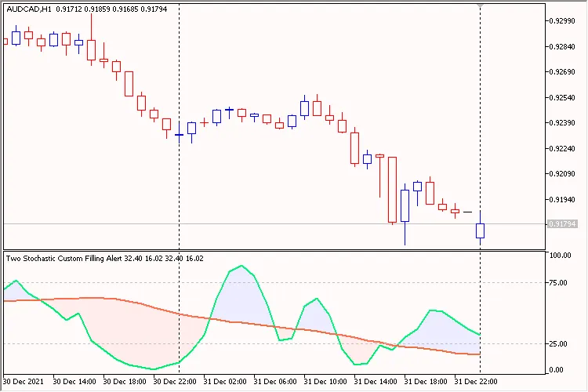Click the 0.92540 price scale label
Image resolution: width=588 pixels, height=392 pixels.
(562, 98)
